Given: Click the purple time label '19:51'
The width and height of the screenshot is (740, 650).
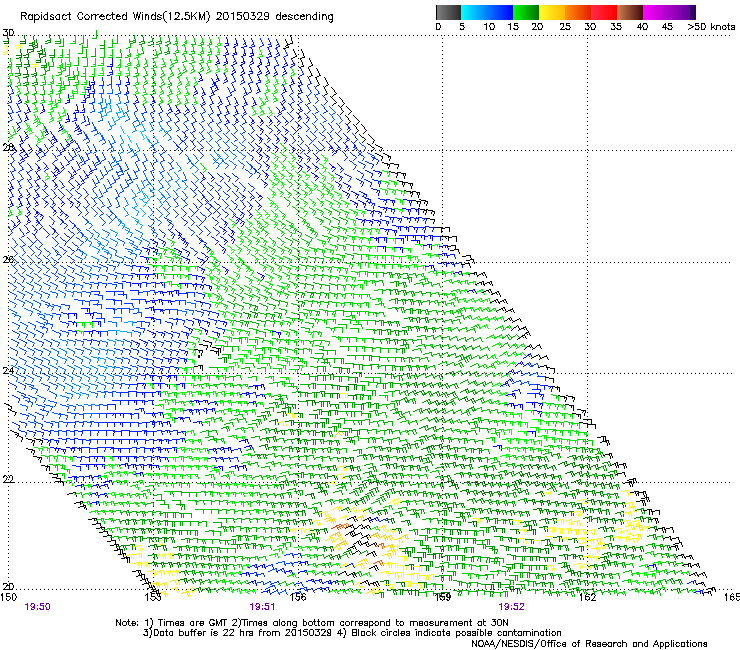Looking at the screenshot, I should [x=262, y=607].
